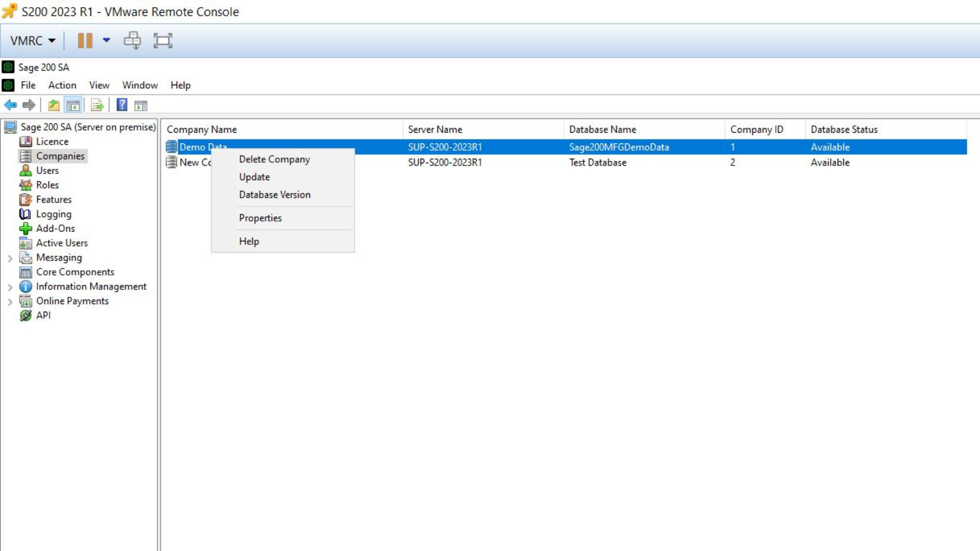Click the orange pause virtual machine button

85,40
